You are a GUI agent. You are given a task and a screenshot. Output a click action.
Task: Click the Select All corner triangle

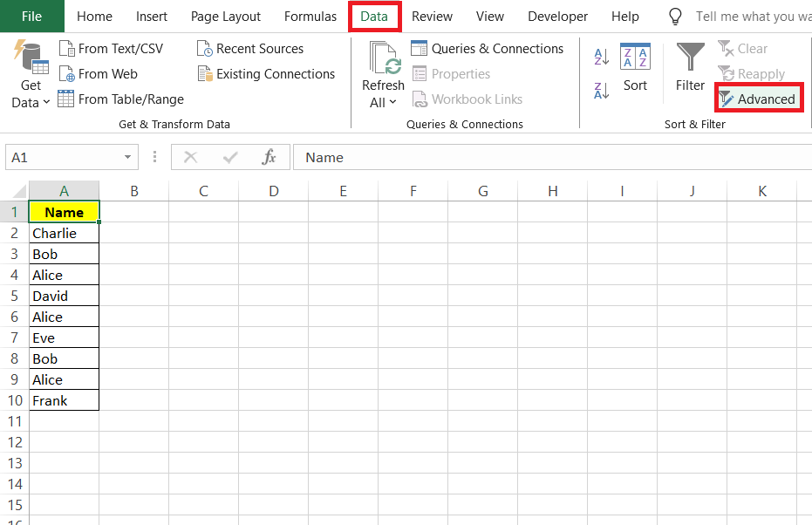(x=19, y=191)
